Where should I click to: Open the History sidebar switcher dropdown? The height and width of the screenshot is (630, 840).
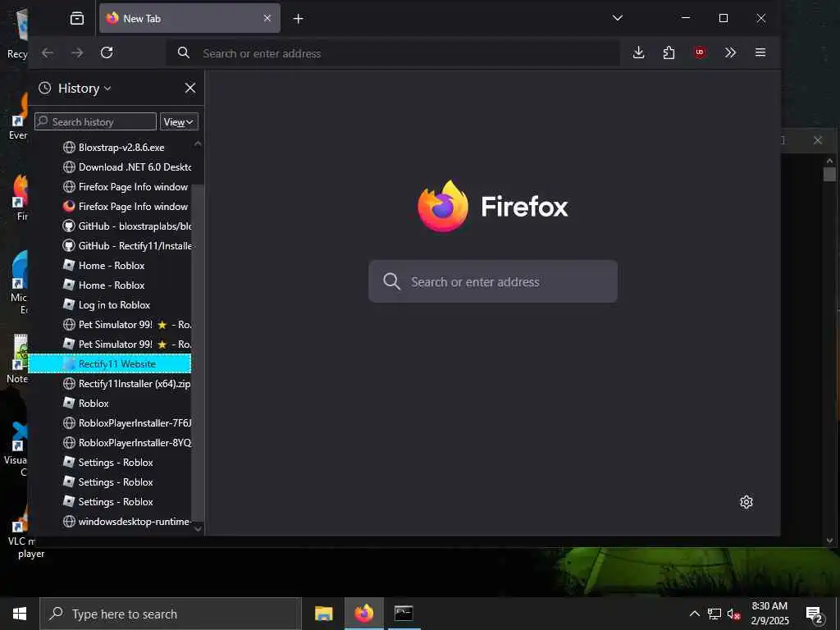pyautogui.click(x=84, y=89)
